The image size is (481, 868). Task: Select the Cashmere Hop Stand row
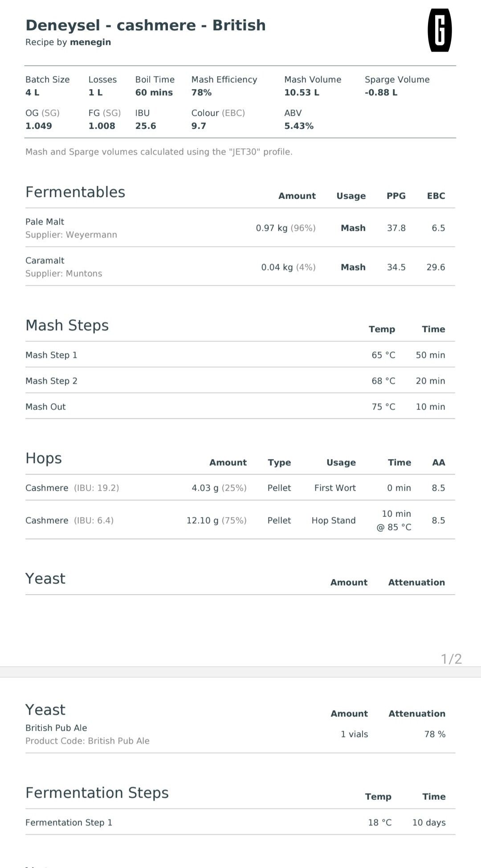coord(240,520)
